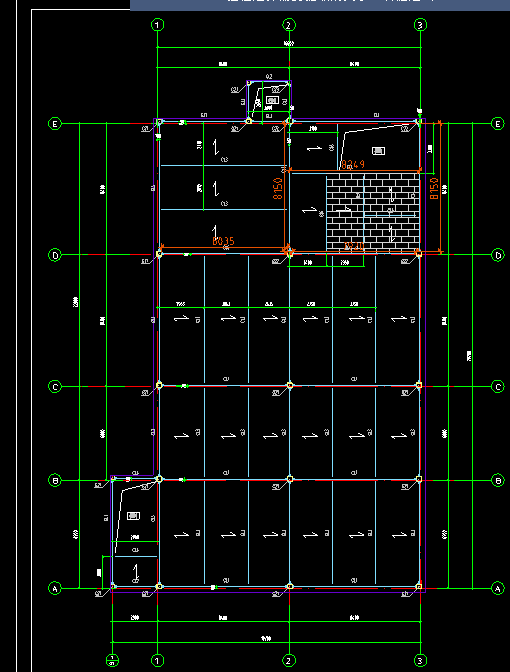This screenshot has width=510, height=672.
Task: Click the top axis bubble numbered 3
Action: point(420,25)
